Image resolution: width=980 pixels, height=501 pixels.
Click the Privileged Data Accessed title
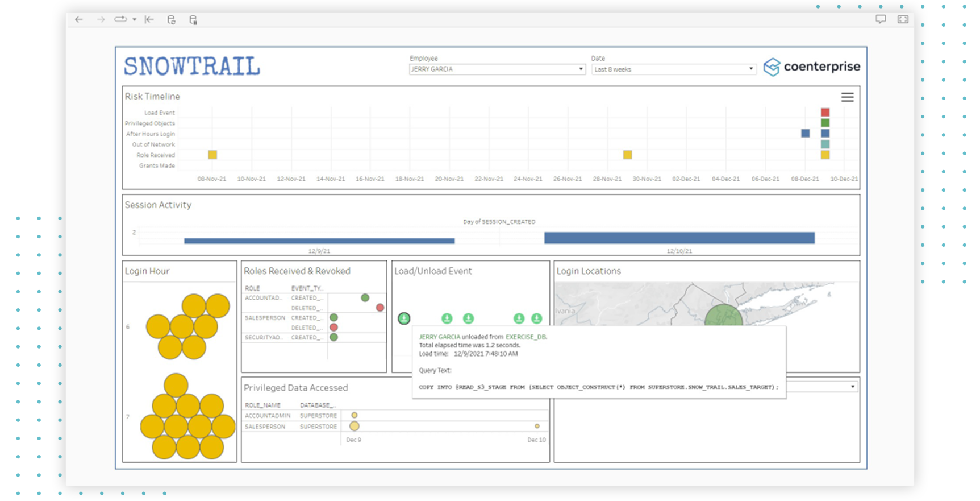coord(295,388)
